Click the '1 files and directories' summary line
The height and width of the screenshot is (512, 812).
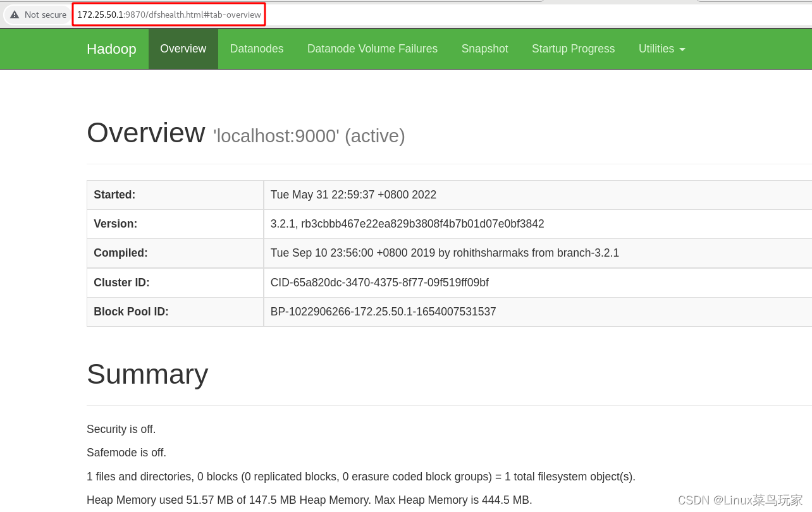click(x=361, y=477)
